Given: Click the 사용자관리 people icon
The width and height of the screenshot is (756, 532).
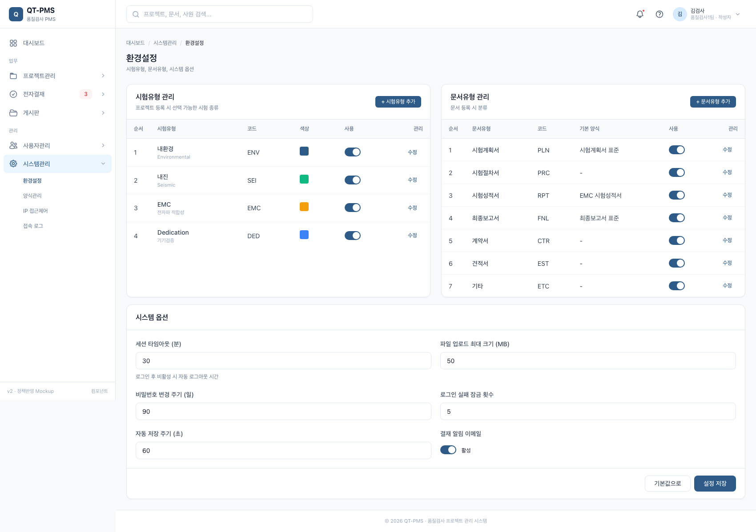Looking at the screenshot, I should (13, 146).
